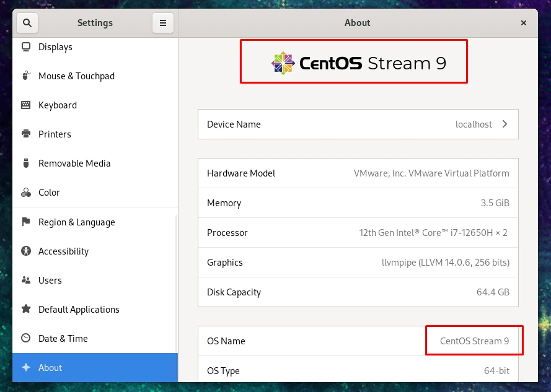The width and height of the screenshot is (551, 392).
Task: Click the Region & Language flag icon
Action: tap(26, 222)
